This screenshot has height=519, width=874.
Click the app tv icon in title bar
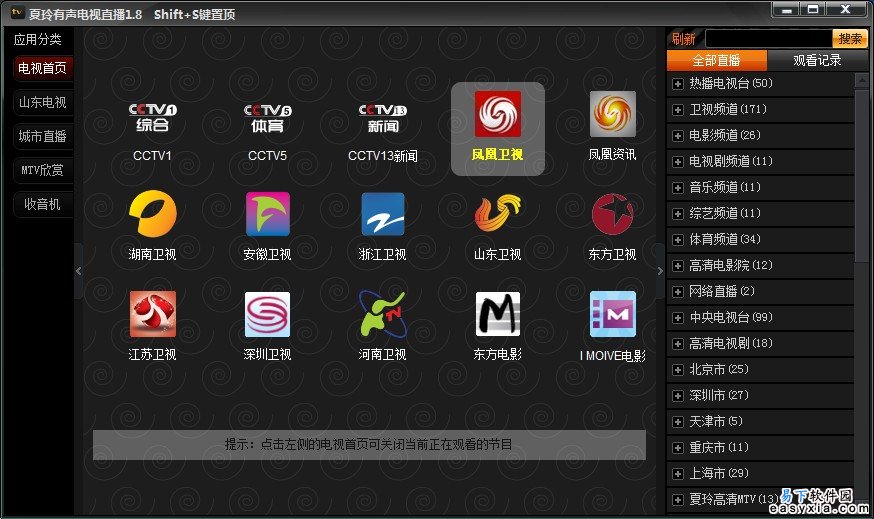tap(17, 12)
